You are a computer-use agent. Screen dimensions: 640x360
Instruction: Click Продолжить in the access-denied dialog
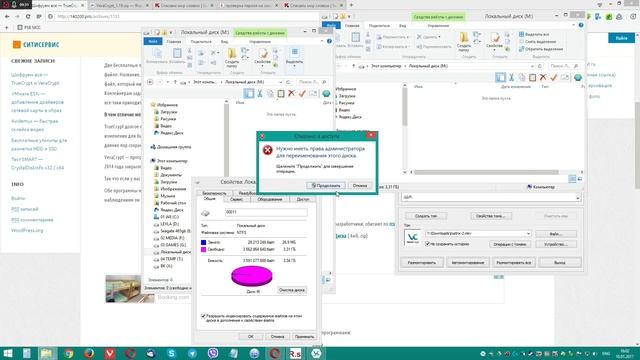[326, 185]
